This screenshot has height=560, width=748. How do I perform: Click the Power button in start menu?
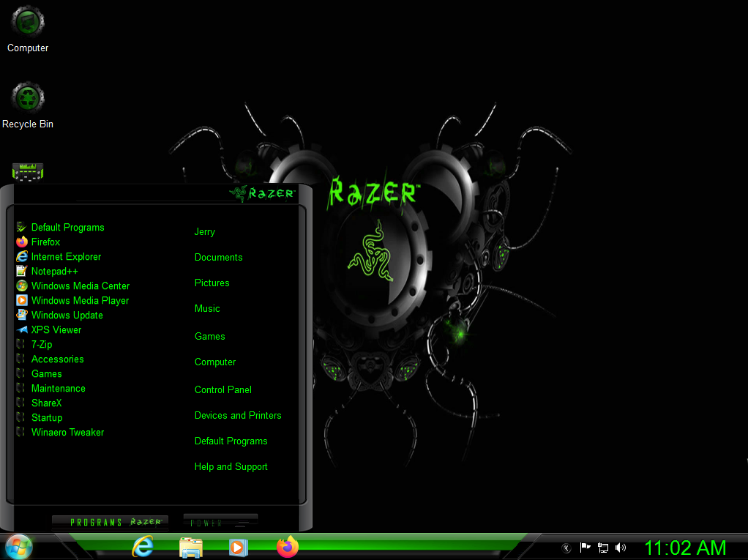(220, 523)
